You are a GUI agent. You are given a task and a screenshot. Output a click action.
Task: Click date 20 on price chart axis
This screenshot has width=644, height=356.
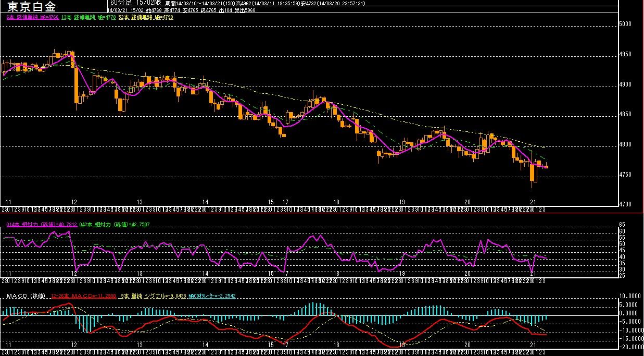point(468,202)
